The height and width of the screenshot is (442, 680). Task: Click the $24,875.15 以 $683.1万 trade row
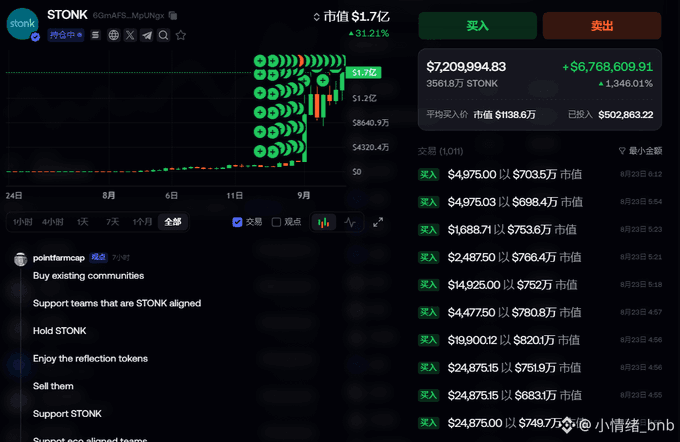pyautogui.click(x=540, y=395)
